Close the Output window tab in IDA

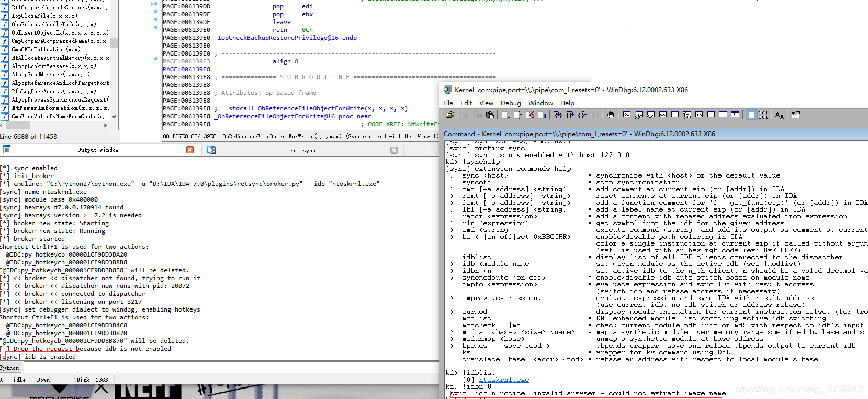(190, 150)
